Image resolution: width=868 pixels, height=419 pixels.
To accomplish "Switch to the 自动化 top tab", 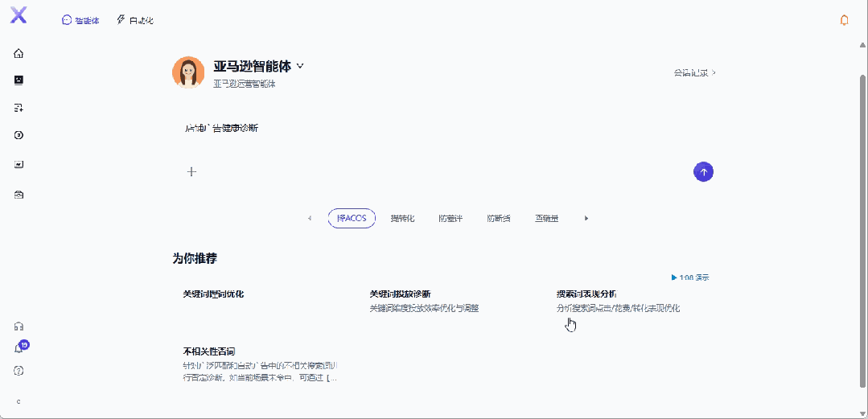I will point(134,20).
